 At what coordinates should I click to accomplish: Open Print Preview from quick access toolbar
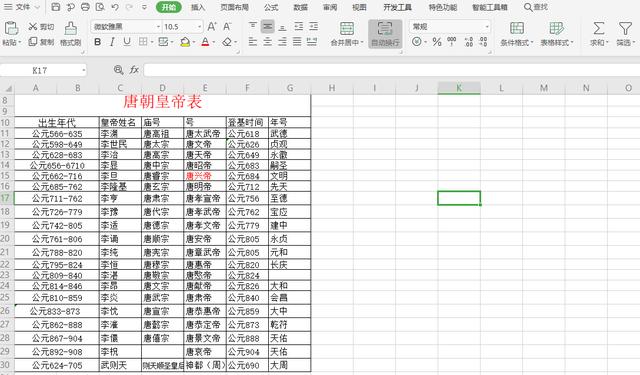(x=100, y=7)
